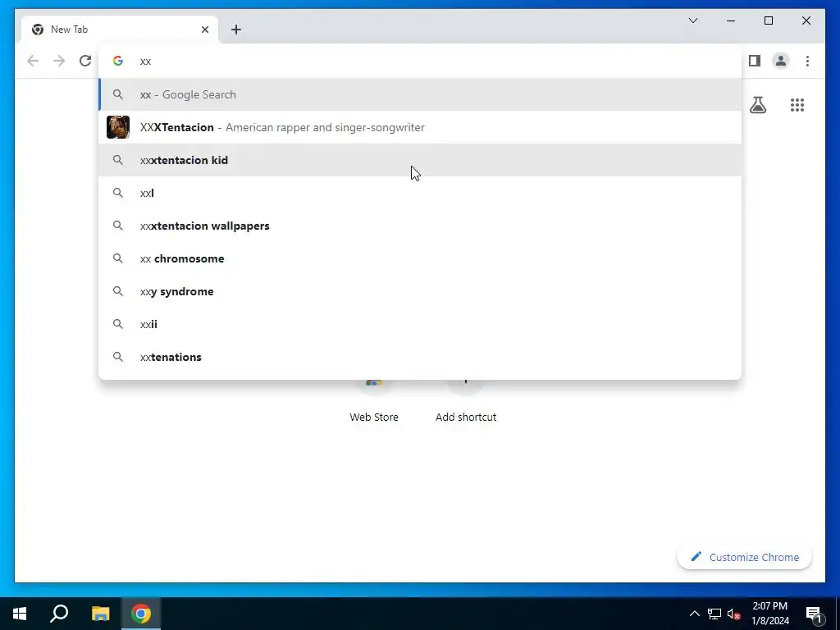Screen dimensions: 840x630
Task: Click search icon beside 'xxy syndrome'
Action: click(118, 291)
